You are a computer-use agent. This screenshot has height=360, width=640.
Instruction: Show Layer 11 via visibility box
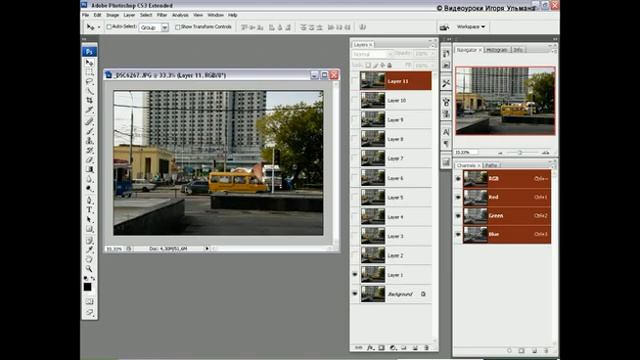click(x=355, y=81)
